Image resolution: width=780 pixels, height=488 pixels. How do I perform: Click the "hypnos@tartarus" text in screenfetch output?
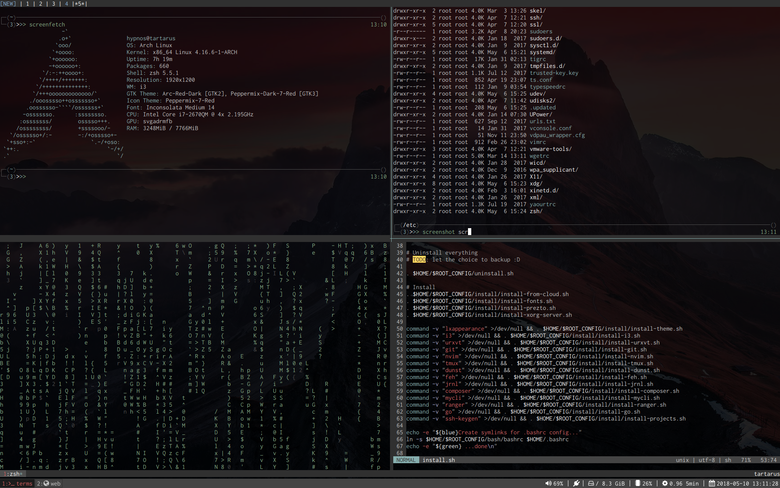(x=151, y=38)
